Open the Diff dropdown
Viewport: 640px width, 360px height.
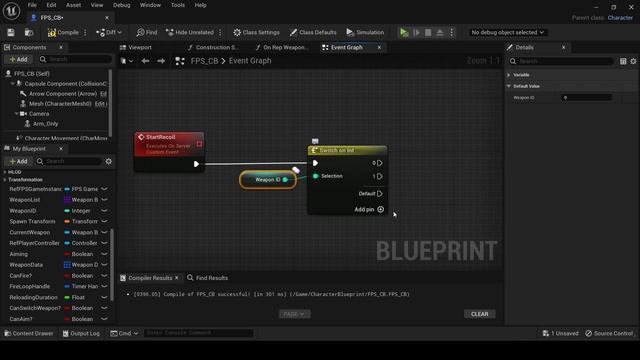click(109, 32)
